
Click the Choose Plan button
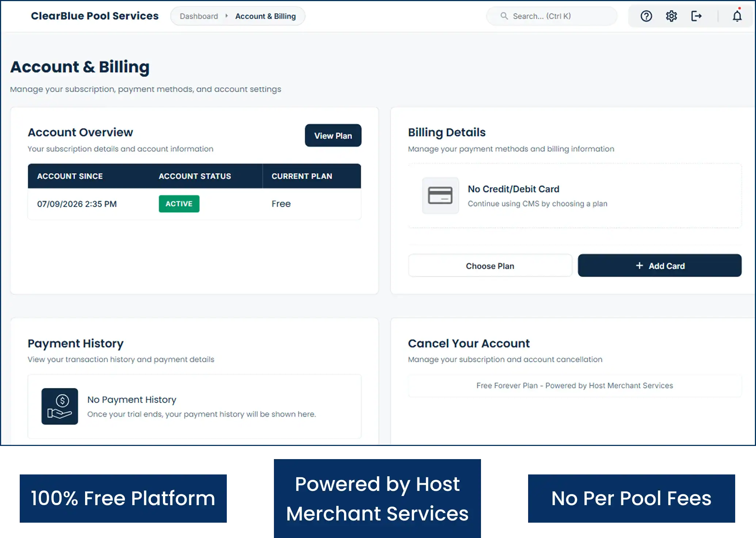click(490, 266)
